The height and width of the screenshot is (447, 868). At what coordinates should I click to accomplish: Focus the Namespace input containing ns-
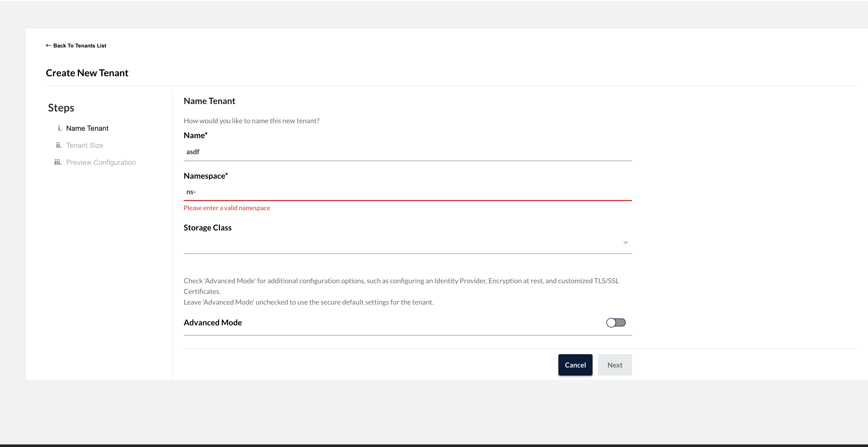point(408,192)
